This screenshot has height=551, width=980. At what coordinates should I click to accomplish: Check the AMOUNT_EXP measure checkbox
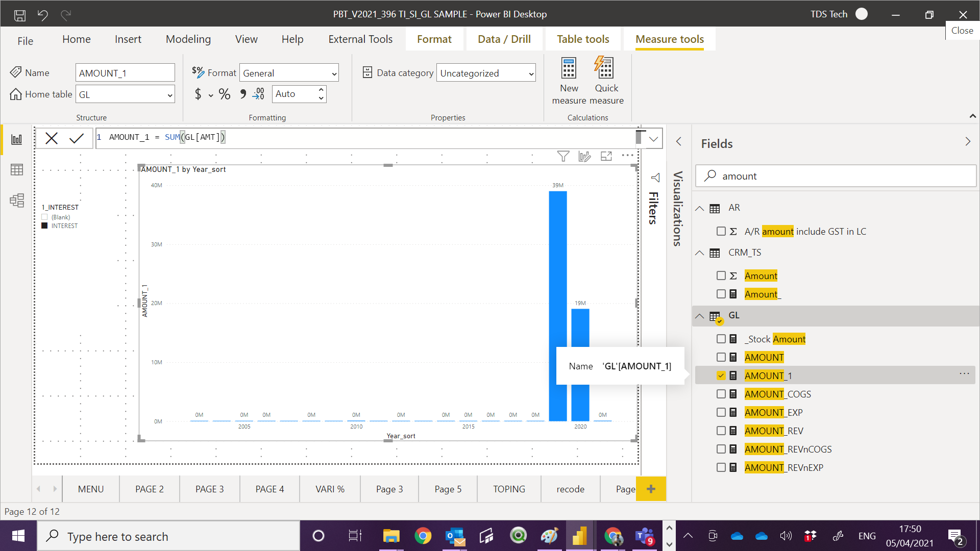click(721, 412)
